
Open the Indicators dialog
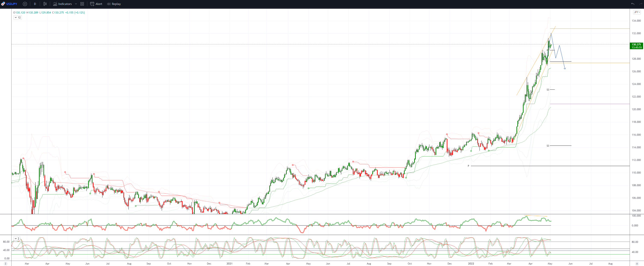point(62,4)
